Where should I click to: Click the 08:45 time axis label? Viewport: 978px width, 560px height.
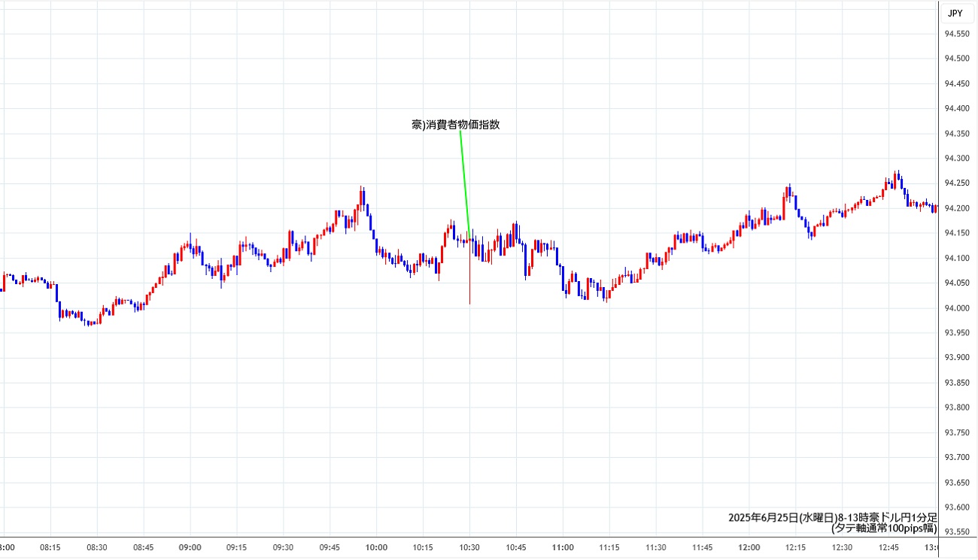point(144,548)
